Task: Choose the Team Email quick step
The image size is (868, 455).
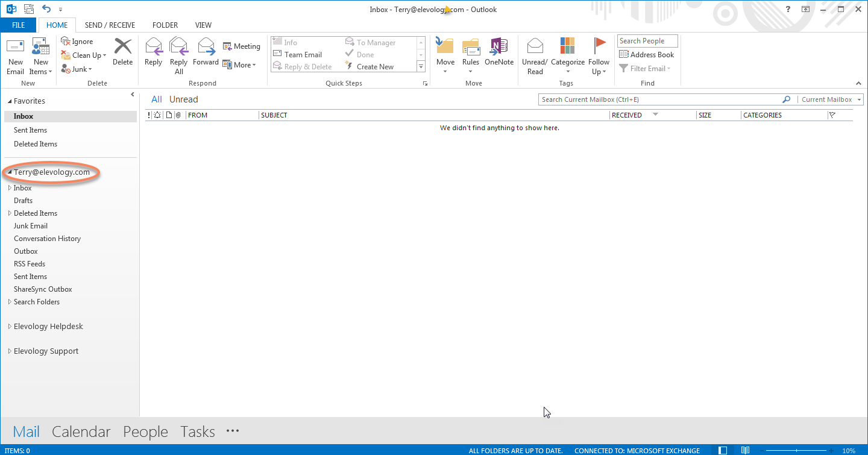Action: 298,54
